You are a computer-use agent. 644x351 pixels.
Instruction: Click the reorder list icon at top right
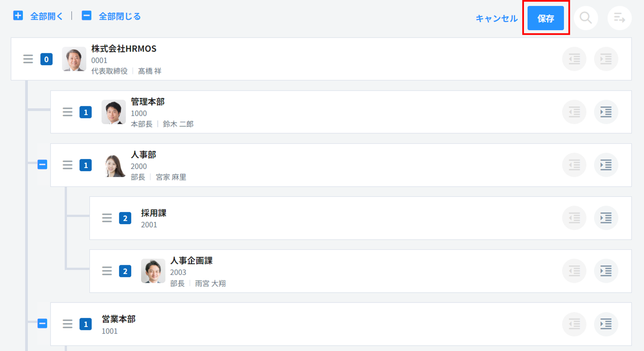[619, 18]
